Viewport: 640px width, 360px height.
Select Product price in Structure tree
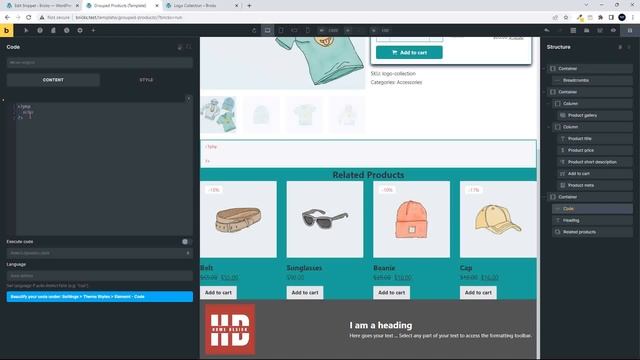(x=594, y=150)
